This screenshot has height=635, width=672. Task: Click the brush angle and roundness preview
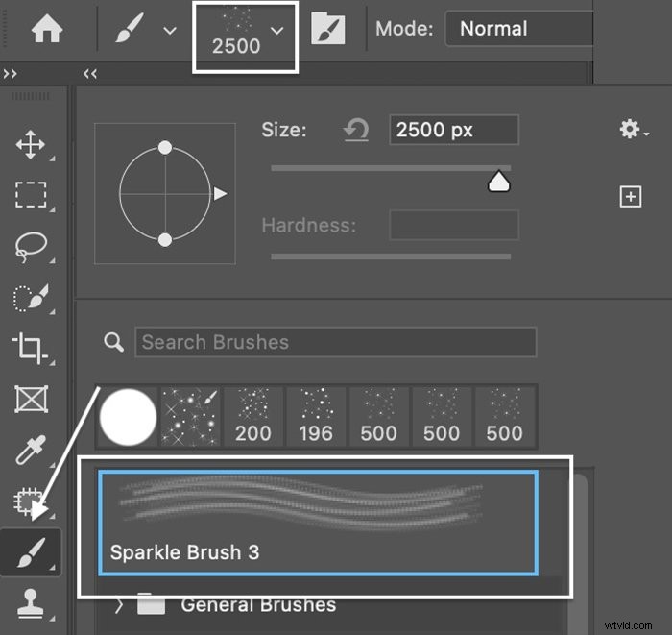pos(165,194)
